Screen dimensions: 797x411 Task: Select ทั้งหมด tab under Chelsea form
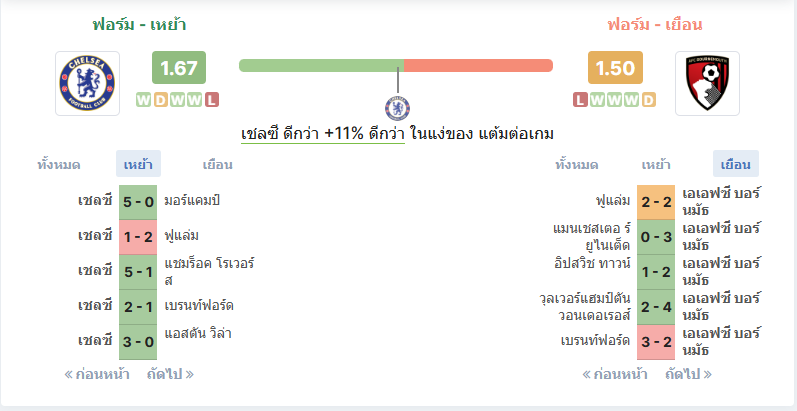coord(59,165)
